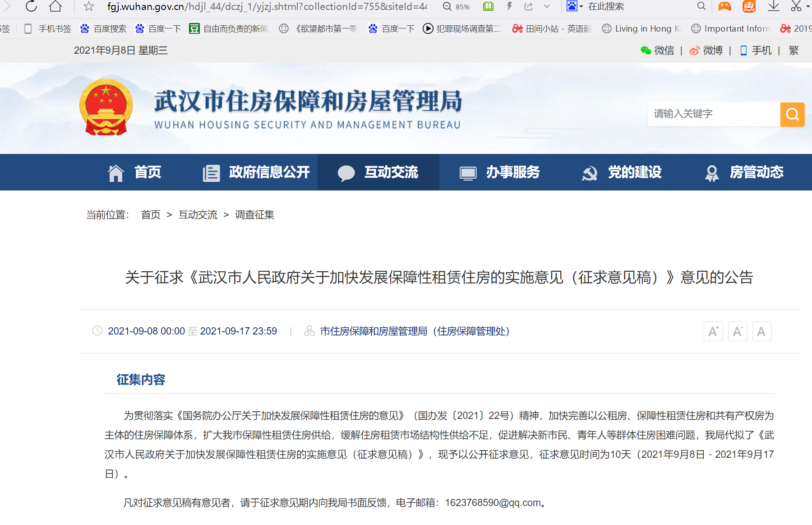The height and width of the screenshot is (525, 812).
Task: Click the browser download arrow icon
Action: pos(774,6)
